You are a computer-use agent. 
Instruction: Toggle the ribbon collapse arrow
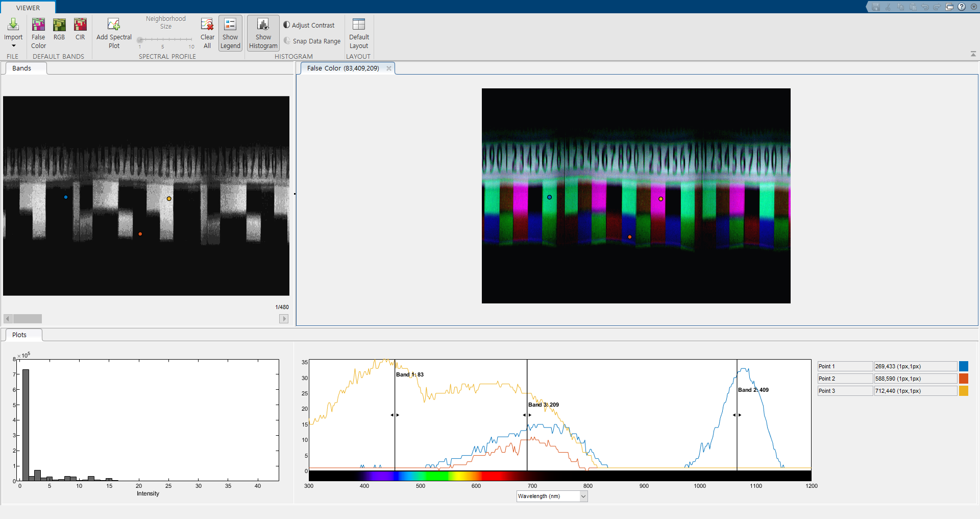click(973, 53)
